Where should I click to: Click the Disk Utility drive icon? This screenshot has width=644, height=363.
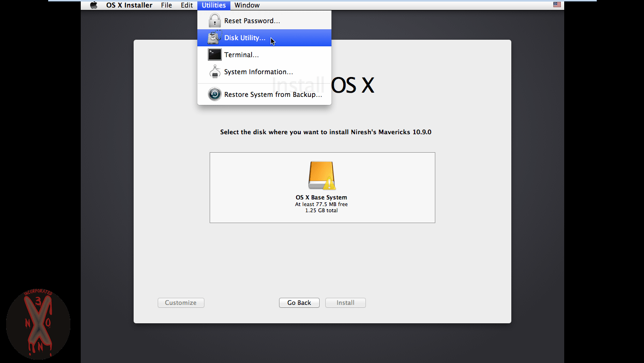[x=215, y=38]
